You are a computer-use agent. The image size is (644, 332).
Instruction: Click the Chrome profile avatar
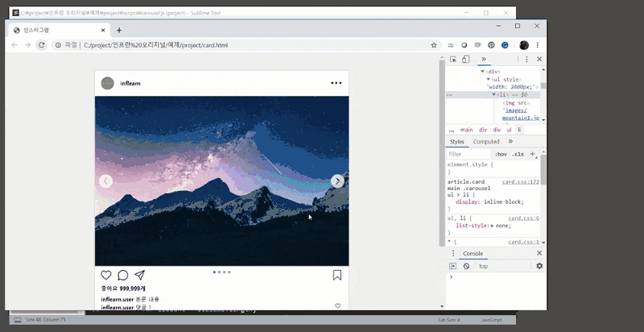click(524, 45)
